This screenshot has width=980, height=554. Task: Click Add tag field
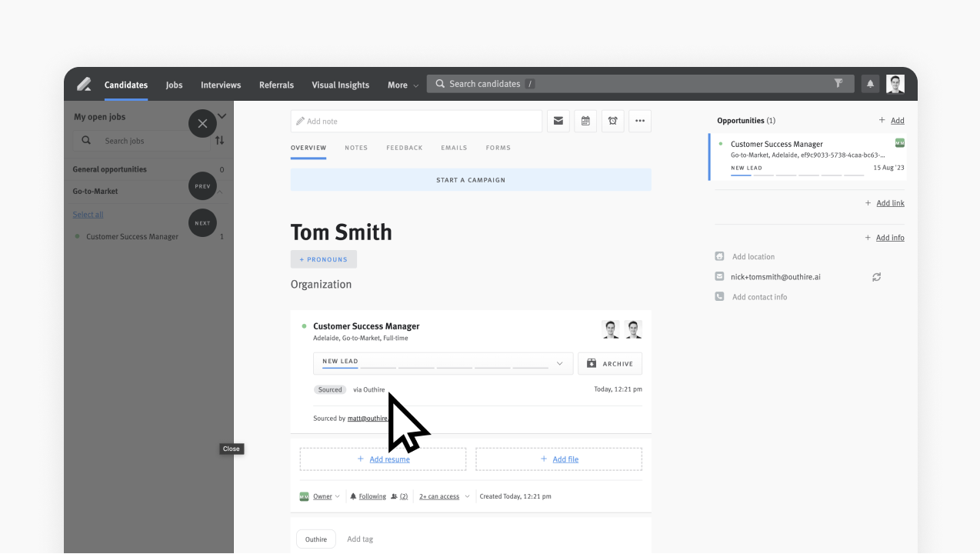[360, 539]
